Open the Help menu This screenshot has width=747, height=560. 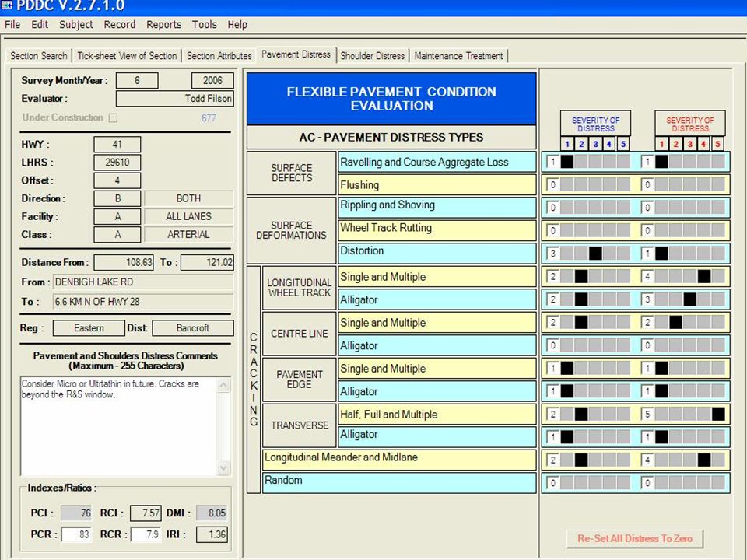coord(237,25)
